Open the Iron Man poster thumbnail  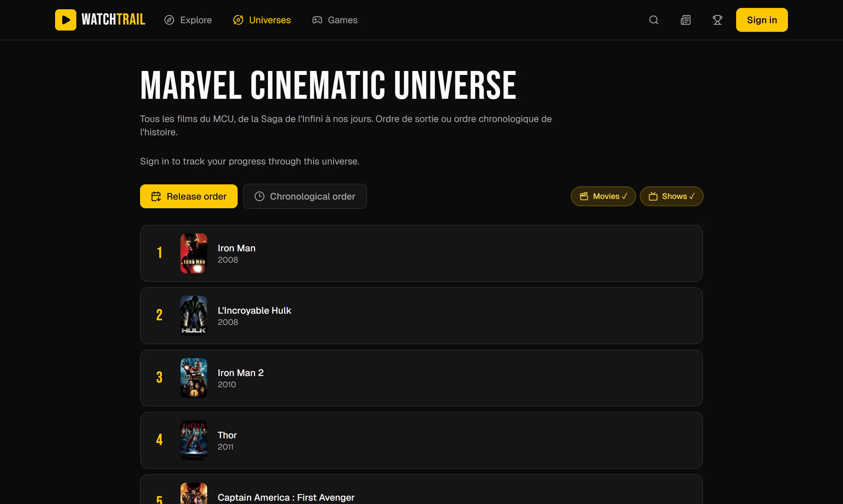click(194, 253)
